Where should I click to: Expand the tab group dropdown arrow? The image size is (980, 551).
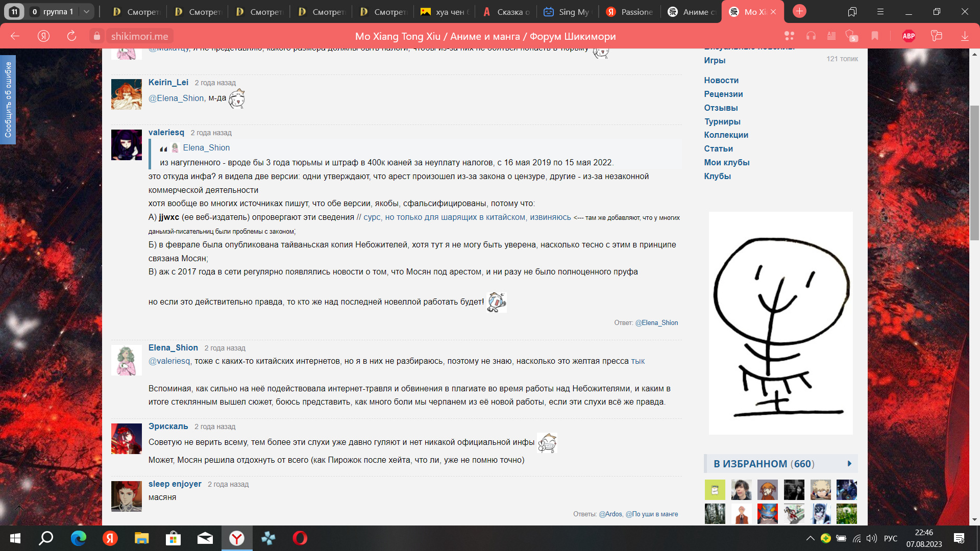[86, 11]
